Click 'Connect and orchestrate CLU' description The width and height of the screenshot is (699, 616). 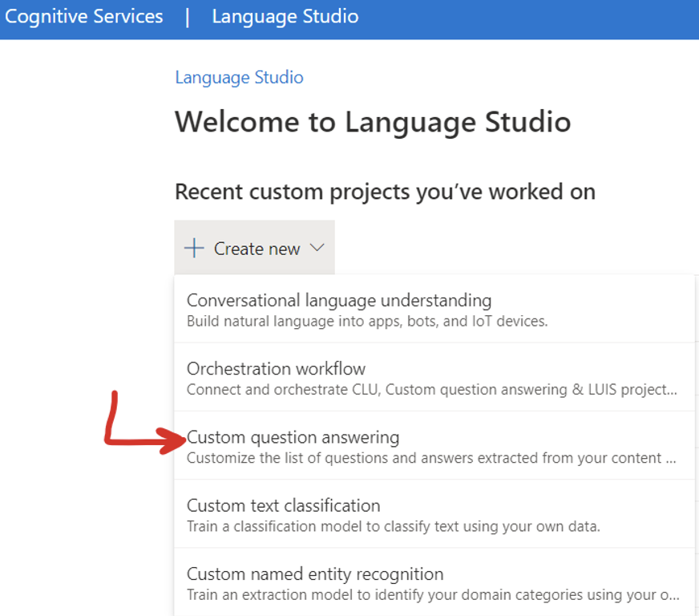coord(432,389)
